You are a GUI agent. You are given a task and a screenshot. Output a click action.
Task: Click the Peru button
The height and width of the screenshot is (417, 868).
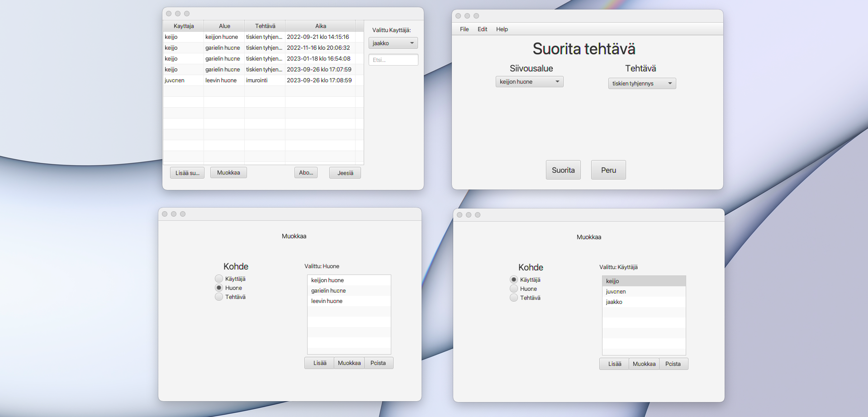click(x=608, y=170)
